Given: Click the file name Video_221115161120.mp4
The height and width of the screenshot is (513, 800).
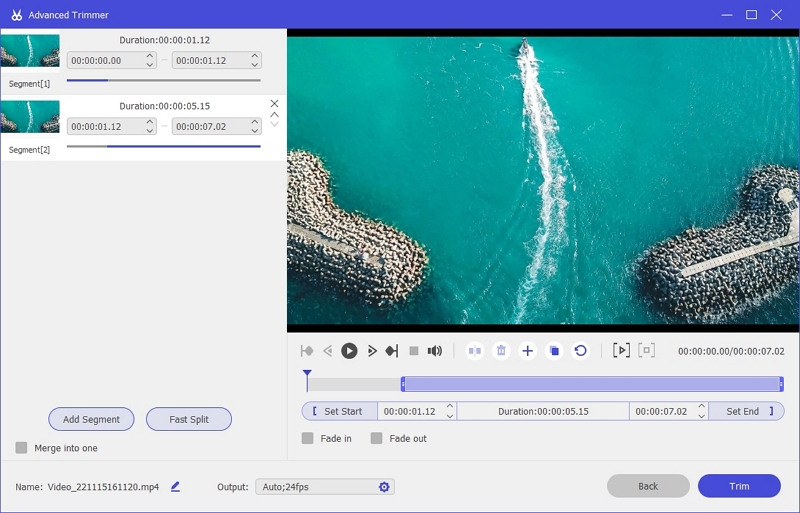Looking at the screenshot, I should (x=103, y=487).
